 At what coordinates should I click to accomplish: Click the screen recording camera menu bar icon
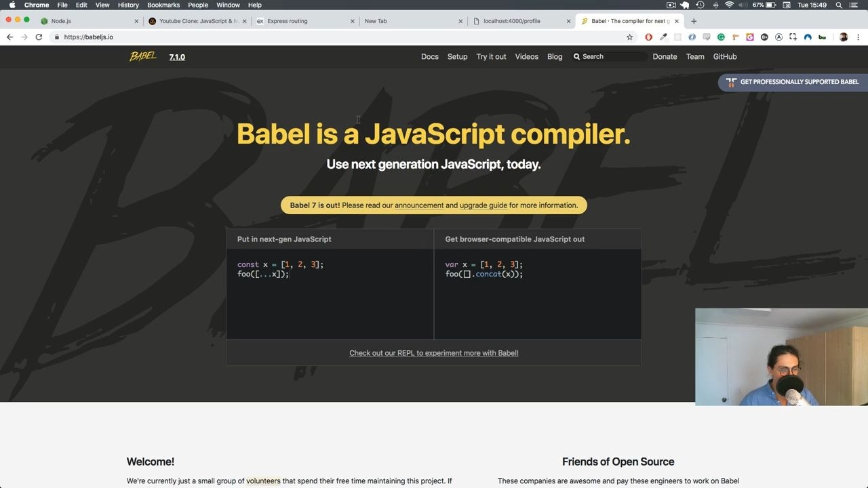[x=671, y=5]
